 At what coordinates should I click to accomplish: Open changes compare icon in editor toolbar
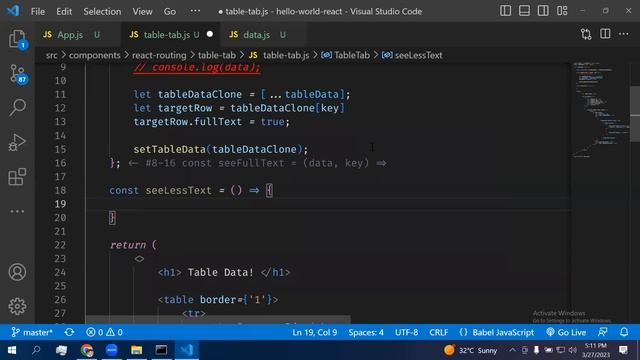(586, 34)
